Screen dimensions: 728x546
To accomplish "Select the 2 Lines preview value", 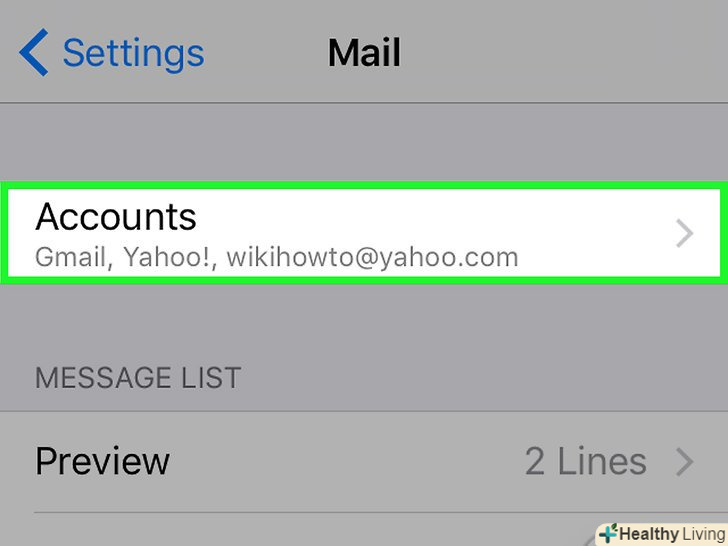I will (585, 461).
